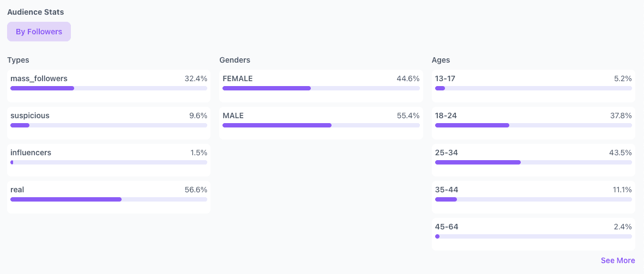Select the 43.5% percentage for ages 25-34

point(620,153)
